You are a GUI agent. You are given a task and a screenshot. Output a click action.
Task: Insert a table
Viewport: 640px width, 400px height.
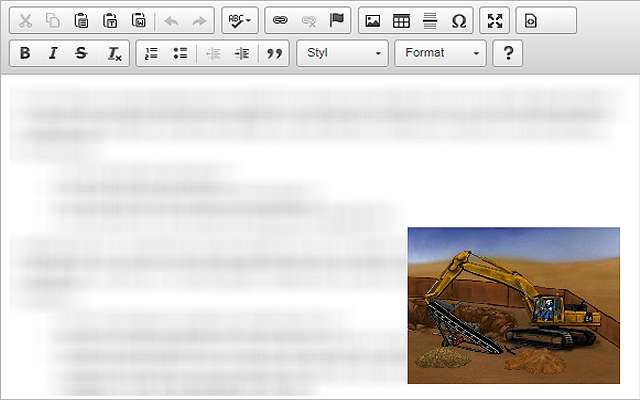tap(401, 20)
